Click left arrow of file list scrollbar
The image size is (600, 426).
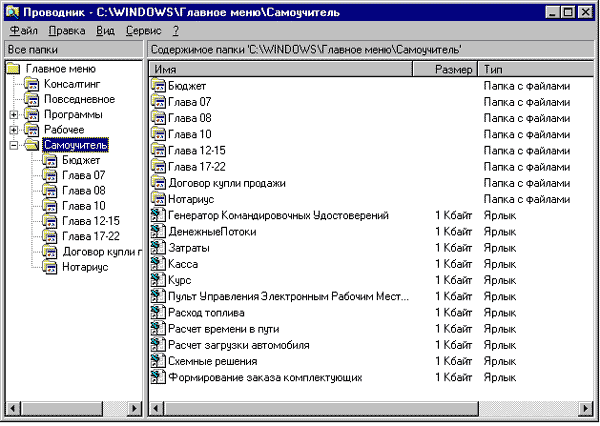point(156,408)
